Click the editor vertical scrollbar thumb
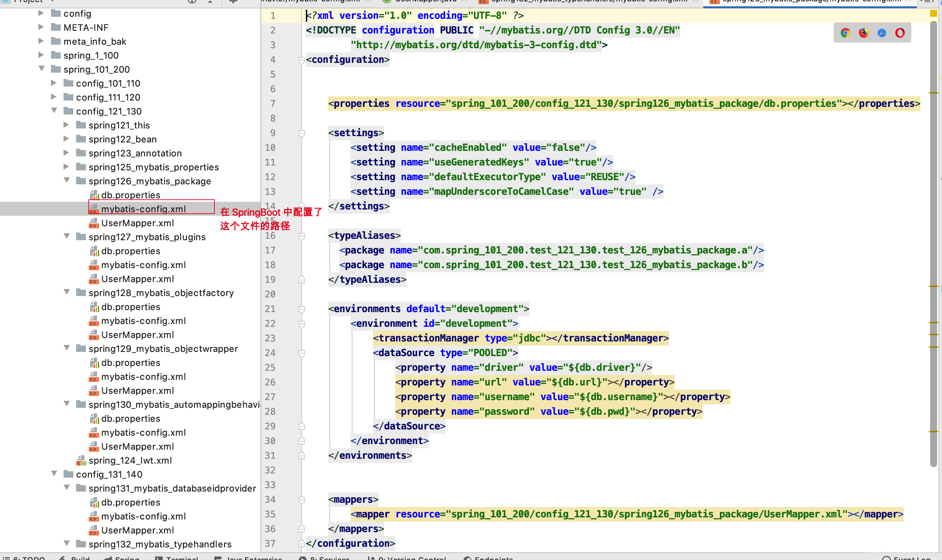 933,244
